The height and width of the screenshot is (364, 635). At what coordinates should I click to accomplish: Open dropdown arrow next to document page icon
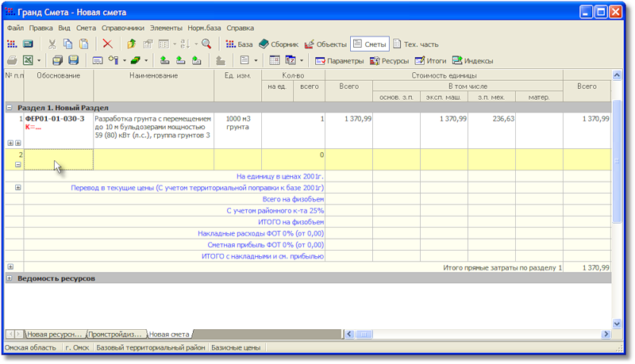point(256,61)
